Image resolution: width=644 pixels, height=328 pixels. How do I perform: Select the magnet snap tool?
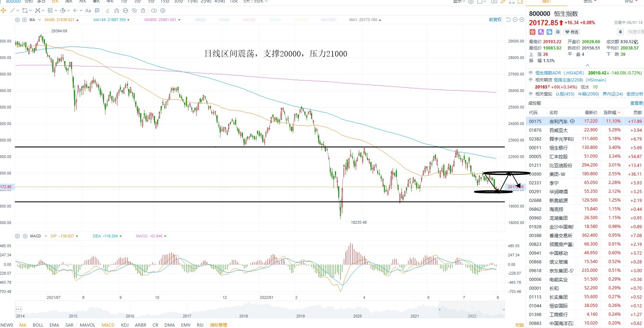tap(117, 11)
